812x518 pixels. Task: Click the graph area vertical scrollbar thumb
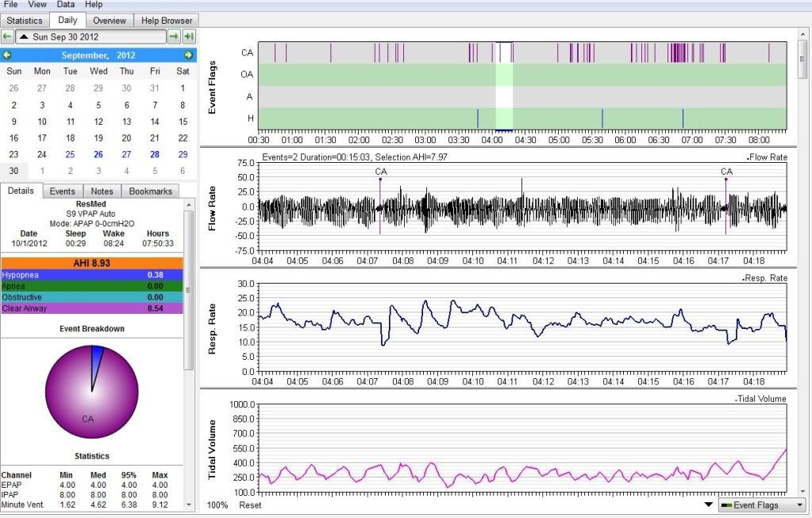[802, 59]
